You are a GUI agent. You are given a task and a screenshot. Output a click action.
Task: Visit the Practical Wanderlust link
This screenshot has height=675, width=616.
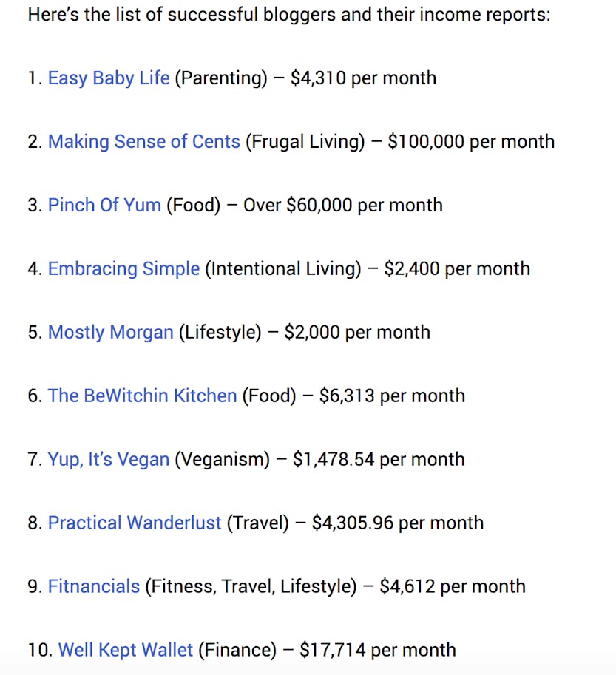[x=135, y=523]
